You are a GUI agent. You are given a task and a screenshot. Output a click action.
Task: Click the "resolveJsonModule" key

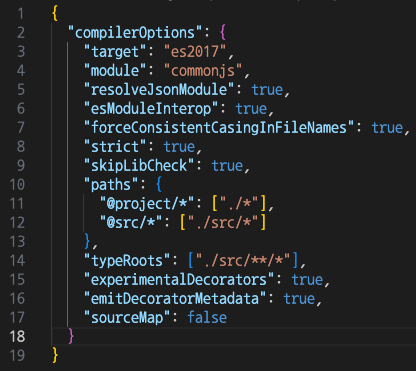(x=159, y=90)
